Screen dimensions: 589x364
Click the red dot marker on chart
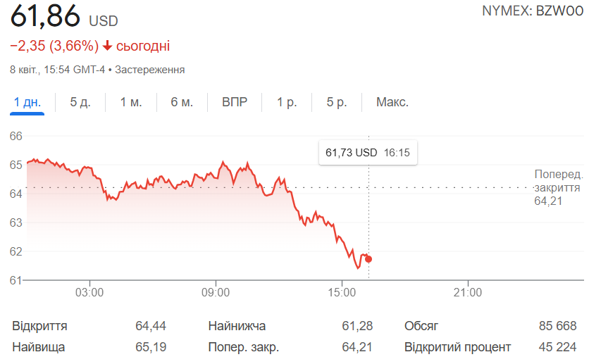tap(368, 259)
